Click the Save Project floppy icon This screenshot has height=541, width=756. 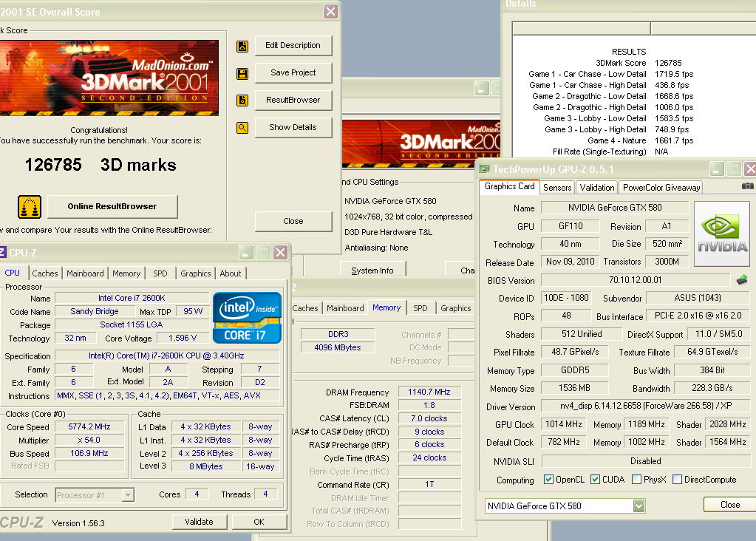[x=242, y=73]
